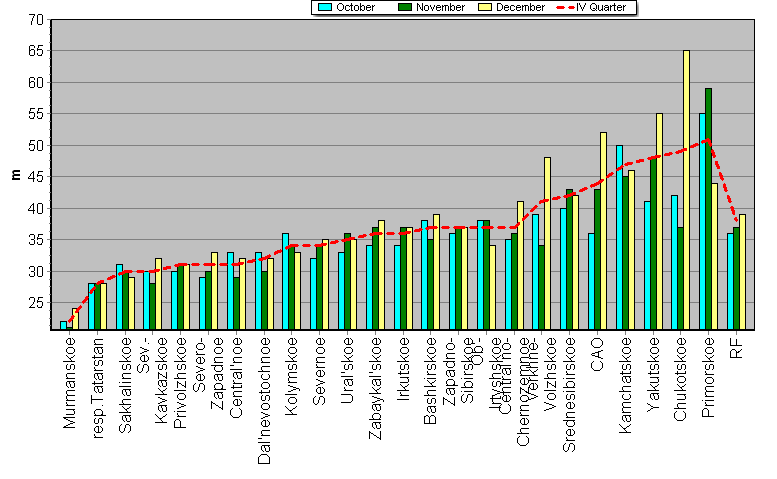Select the 'October' legend label
777x479 pixels.
(355, 7)
